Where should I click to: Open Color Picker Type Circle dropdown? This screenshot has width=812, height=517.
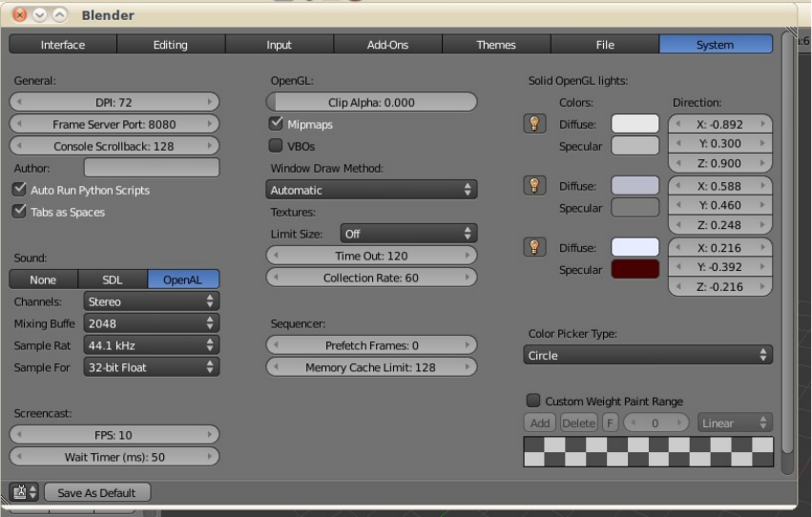click(x=648, y=355)
